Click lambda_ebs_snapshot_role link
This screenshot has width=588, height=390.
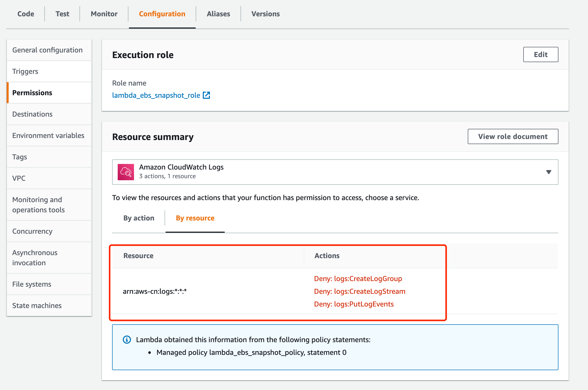[155, 95]
